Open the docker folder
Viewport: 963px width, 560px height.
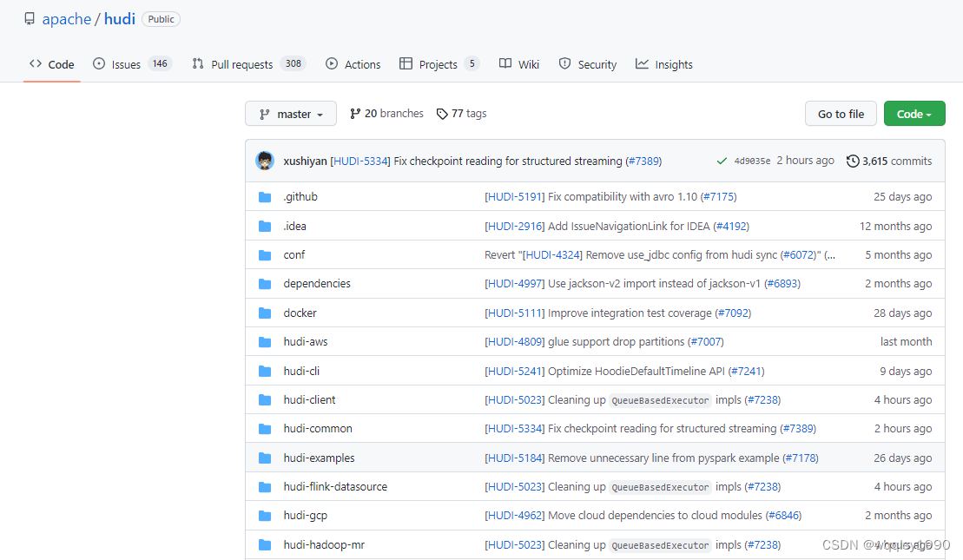pyautogui.click(x=300, y=313)
